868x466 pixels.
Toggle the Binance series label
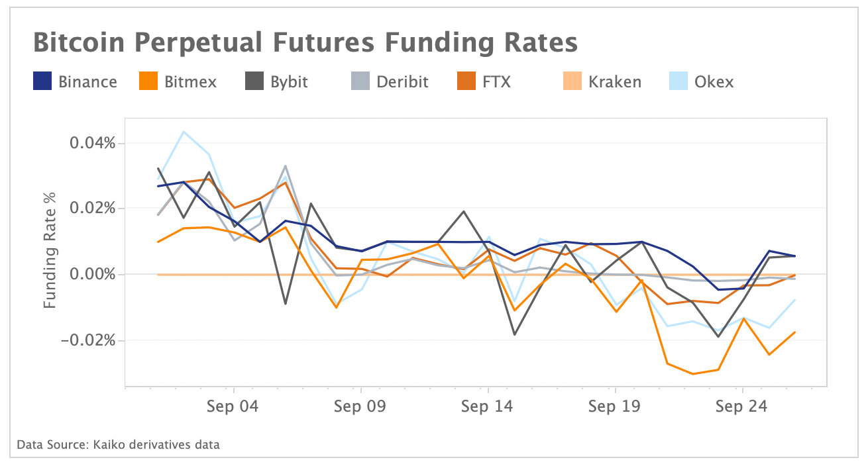(87, 82)
